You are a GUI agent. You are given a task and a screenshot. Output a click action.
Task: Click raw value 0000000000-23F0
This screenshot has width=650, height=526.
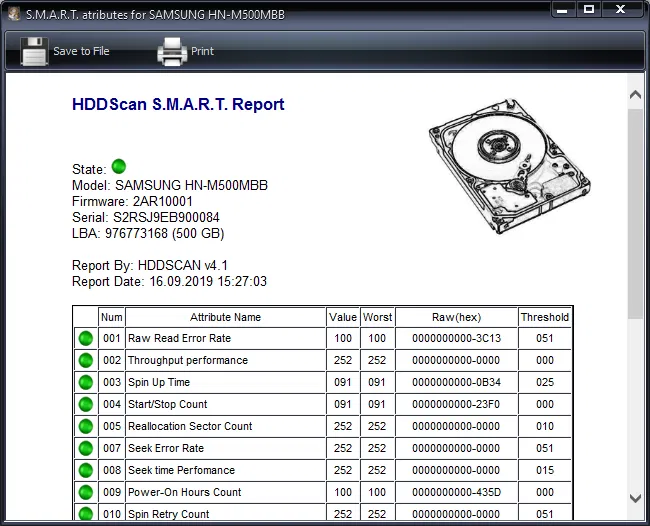tap(456, 404)
